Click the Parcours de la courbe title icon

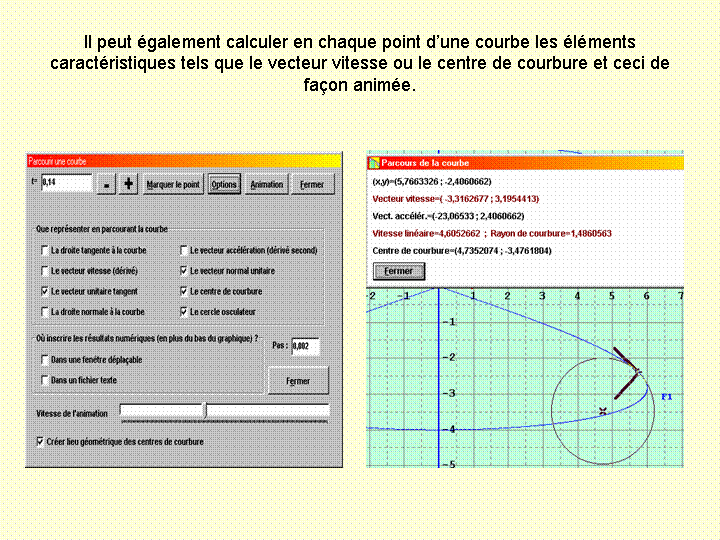coord(374,162)
